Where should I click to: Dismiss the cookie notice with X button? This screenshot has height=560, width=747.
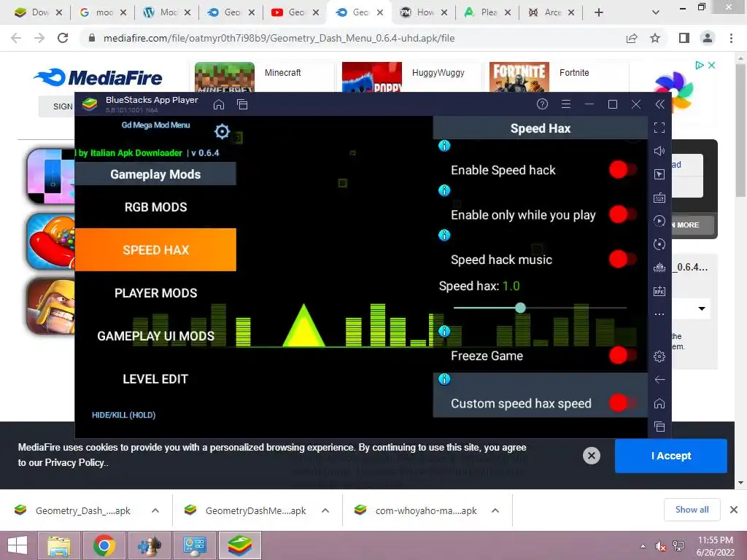(591, 456)
